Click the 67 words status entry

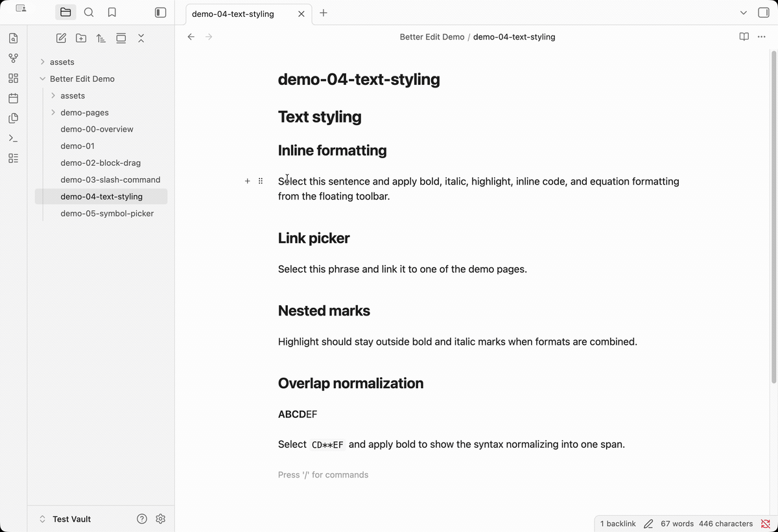pyautogui.click(x=677, y=524)
